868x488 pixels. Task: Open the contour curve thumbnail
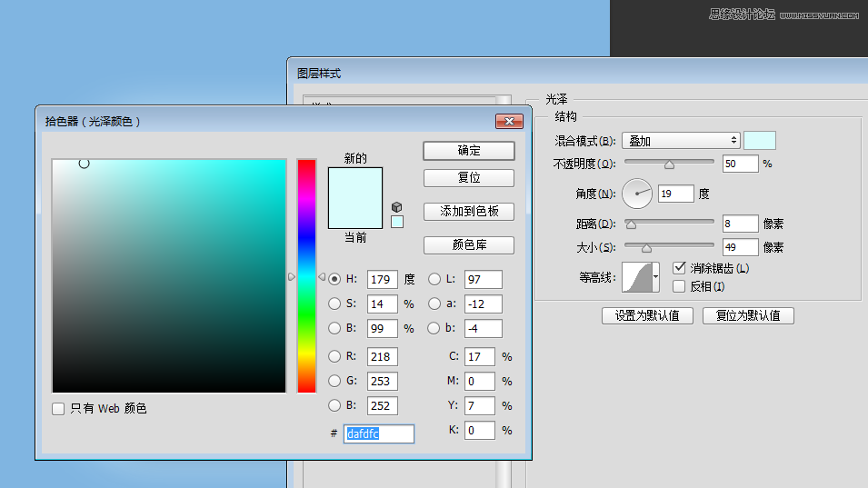click(639, 277)
